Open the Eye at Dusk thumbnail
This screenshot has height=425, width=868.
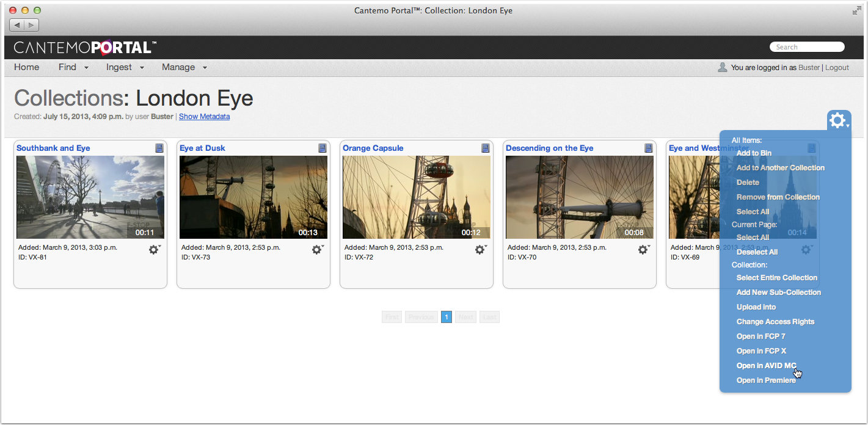[x=253, y=197]
